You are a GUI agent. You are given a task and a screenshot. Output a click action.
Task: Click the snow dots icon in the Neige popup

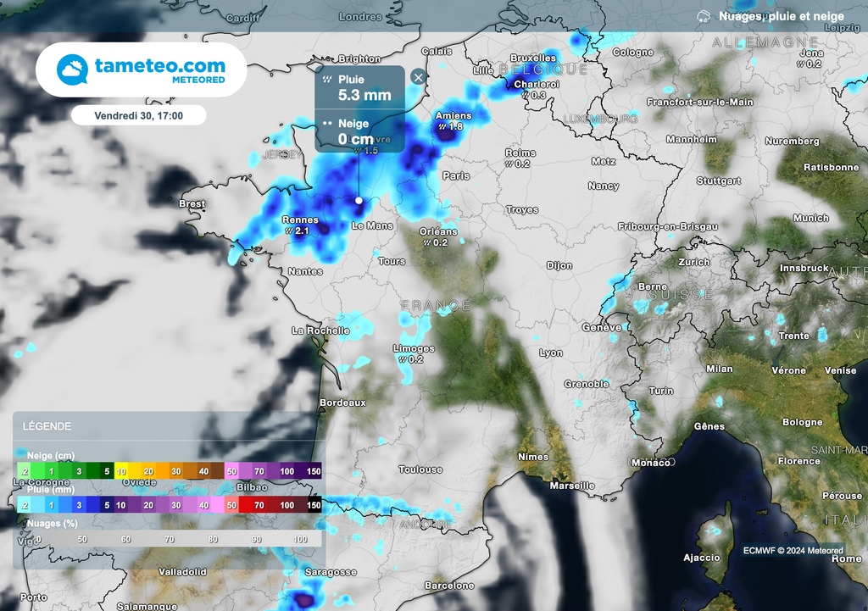pos(328,123)
